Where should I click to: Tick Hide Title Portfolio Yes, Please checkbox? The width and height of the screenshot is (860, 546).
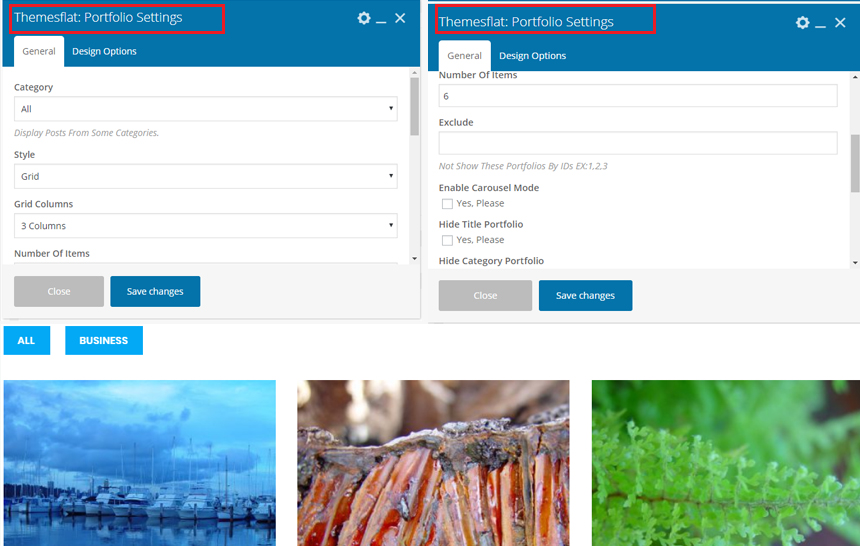(x=448, y=240)
